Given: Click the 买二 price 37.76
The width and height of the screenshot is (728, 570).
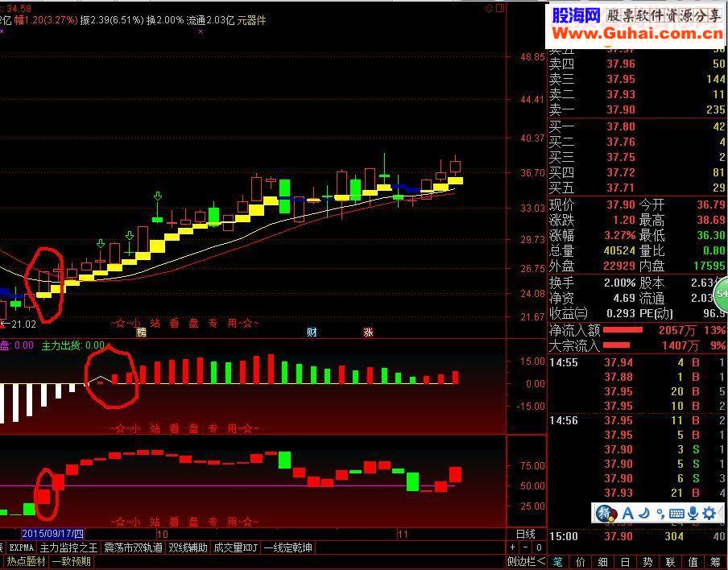Looking at the screenshot, I should (621, 142).
